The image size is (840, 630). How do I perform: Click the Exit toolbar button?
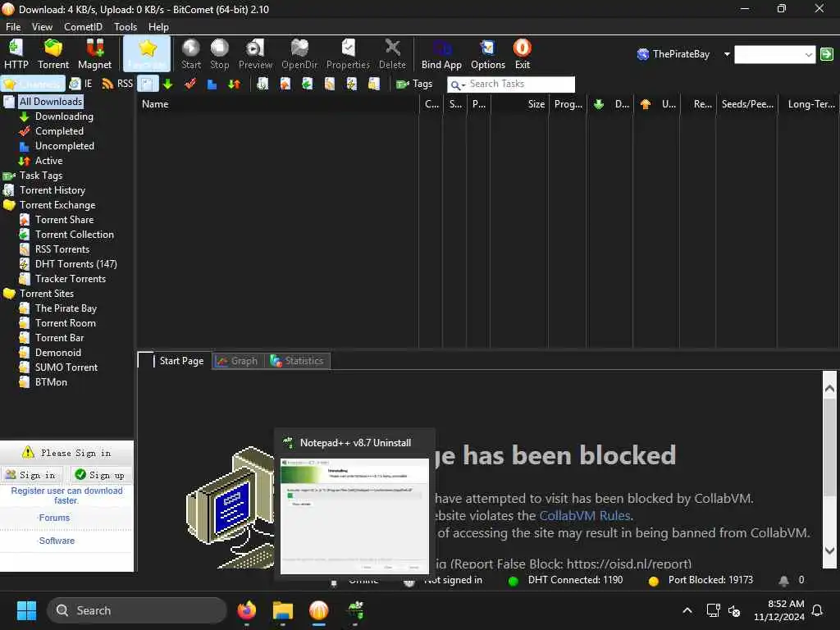pyautogui.click(x=523, y=54)
